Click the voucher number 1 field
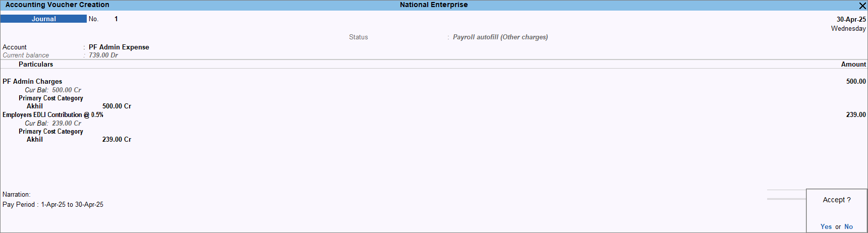Screen dimensions: 868x233 (116, 19)
